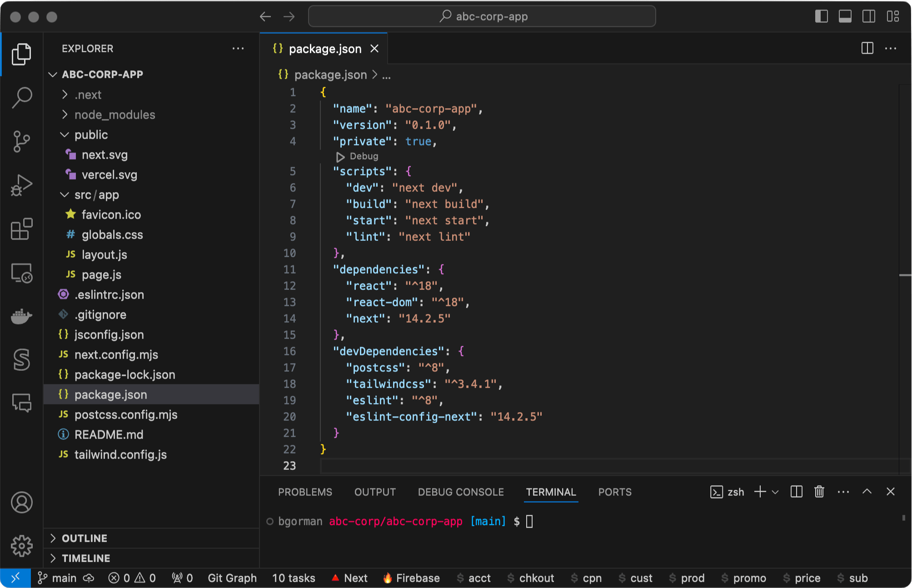This screenshot has width=912, height=588.
Task: Open the Accounts menu
Action: (21, 503)
